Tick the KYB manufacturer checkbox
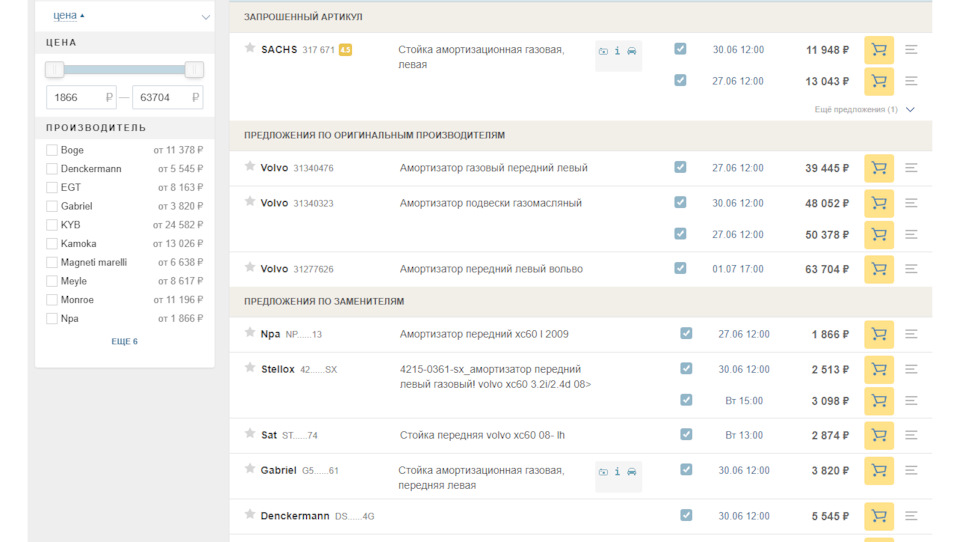 (52, 225)
